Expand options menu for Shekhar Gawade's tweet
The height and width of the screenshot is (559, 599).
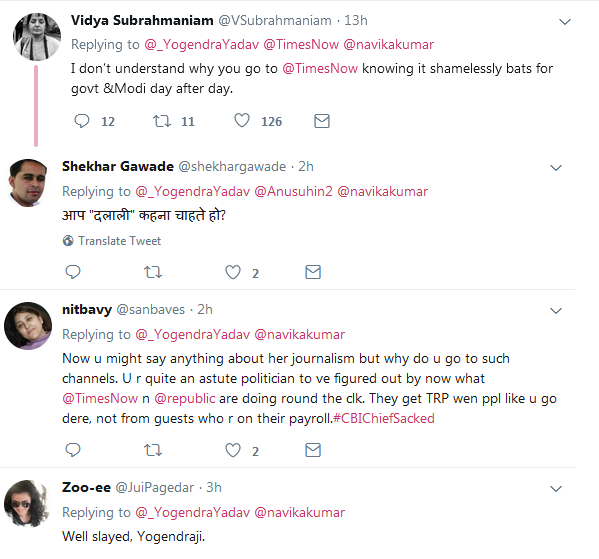[x=555, y=167]
